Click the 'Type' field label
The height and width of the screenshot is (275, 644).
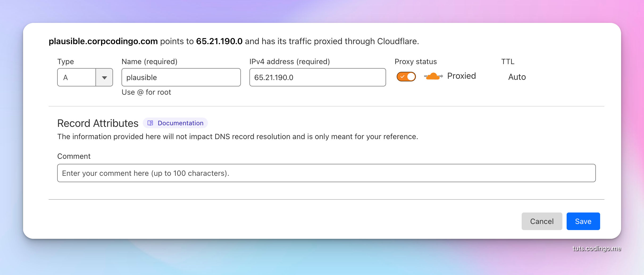[66, 62]
